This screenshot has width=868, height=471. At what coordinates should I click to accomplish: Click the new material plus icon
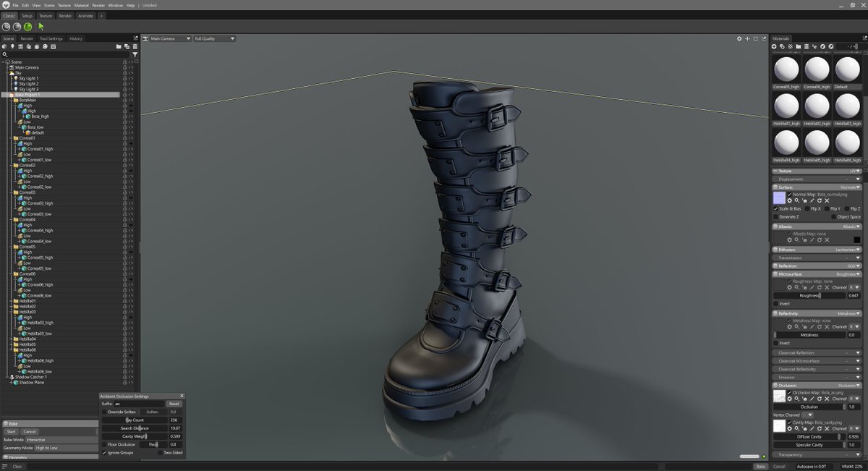774,46
